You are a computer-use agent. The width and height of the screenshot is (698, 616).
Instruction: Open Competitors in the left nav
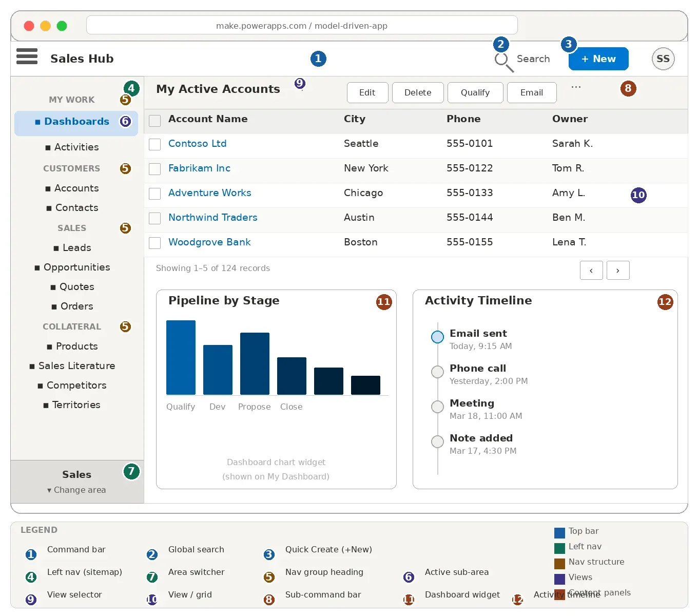tap(72, 386)
